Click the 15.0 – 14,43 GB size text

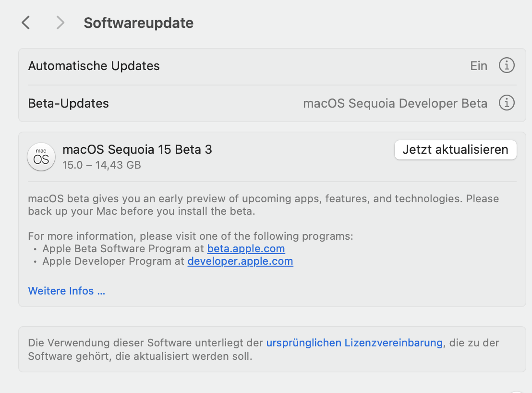click(101, 165)
